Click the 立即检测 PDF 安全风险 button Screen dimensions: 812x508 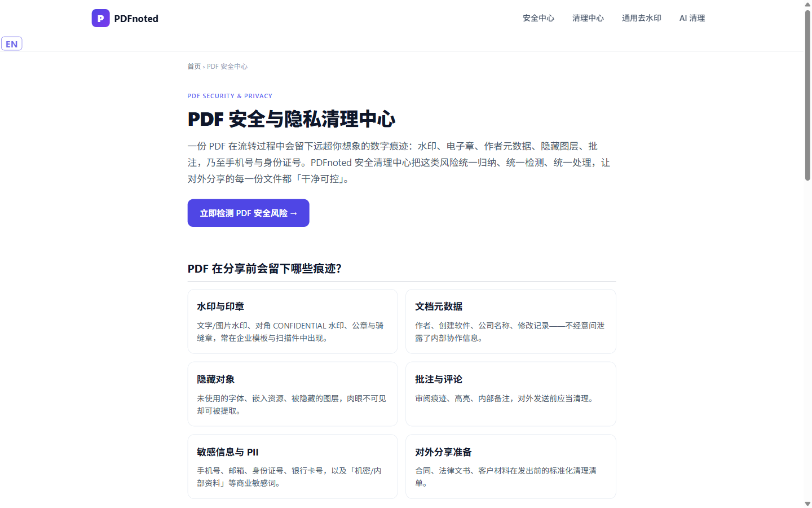click(x=248, y=213)
